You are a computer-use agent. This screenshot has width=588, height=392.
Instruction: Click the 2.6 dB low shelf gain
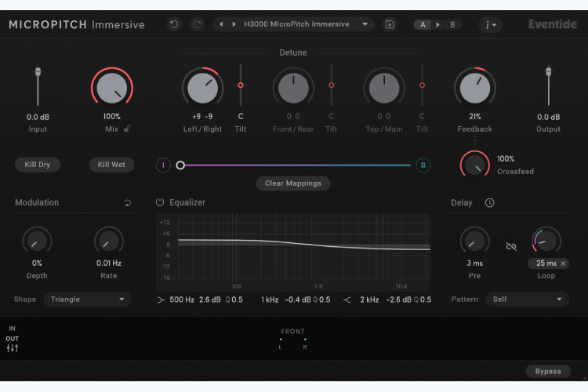209,299
